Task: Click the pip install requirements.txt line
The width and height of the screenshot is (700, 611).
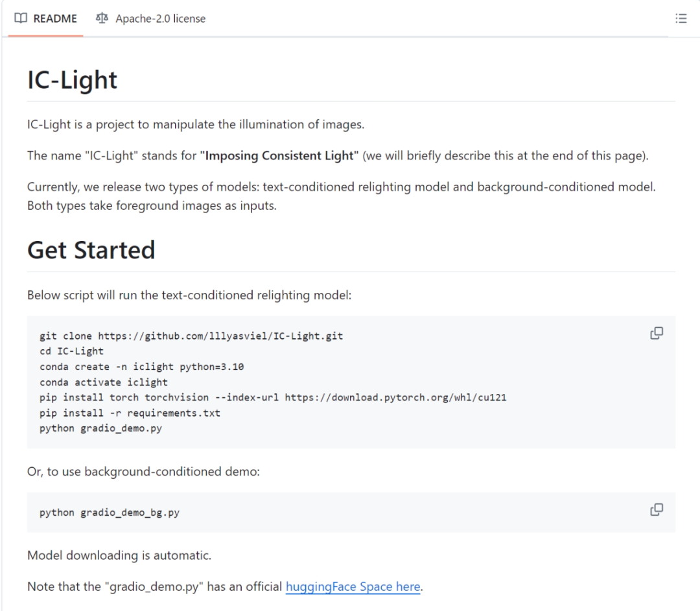Action: [x=130, y=413]
